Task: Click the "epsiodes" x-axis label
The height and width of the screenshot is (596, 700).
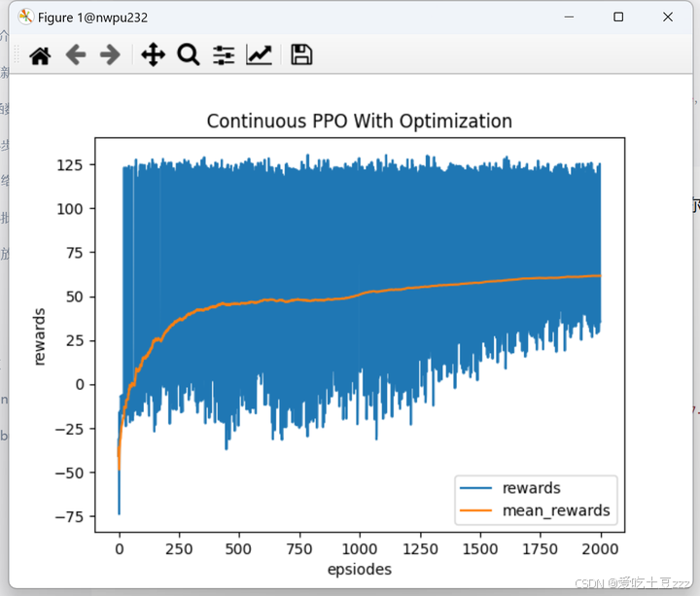Action: 360,569
